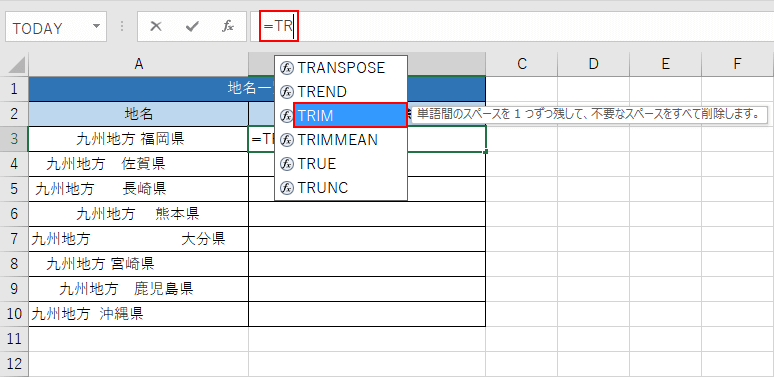Screen dimensions: 774x377
Task: Click cell containing 九州地方 長崎県
Action: (139, 189)
